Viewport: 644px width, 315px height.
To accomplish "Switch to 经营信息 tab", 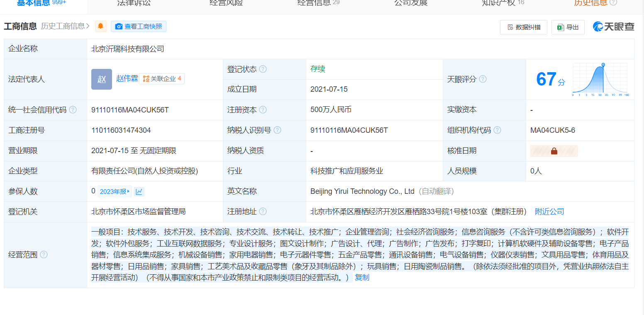I will click(318, 3).
